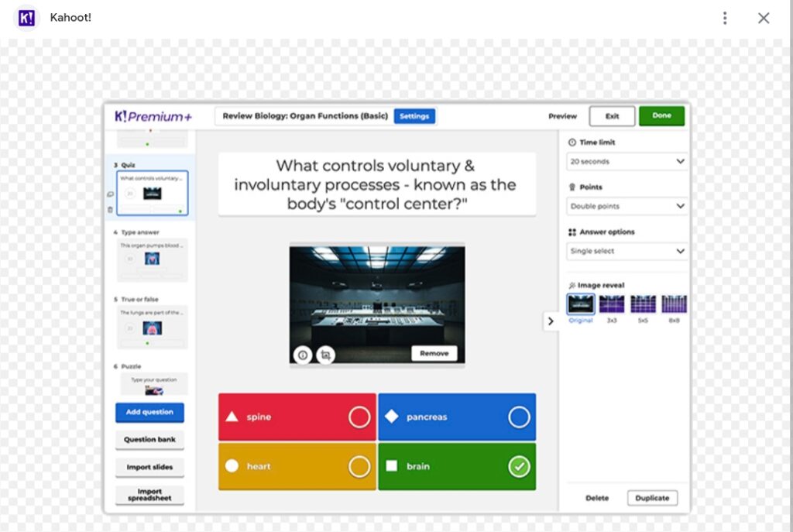Open the three-dot menu in top bar

(x=724, y=18)
